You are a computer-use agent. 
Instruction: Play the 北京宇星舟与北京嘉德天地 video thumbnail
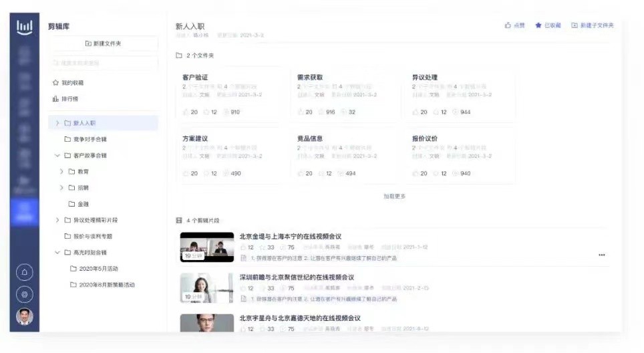[207, 323]
